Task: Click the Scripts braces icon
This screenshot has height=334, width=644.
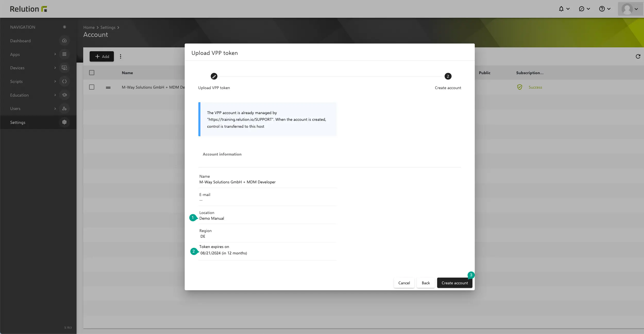Action: (64, 81)
